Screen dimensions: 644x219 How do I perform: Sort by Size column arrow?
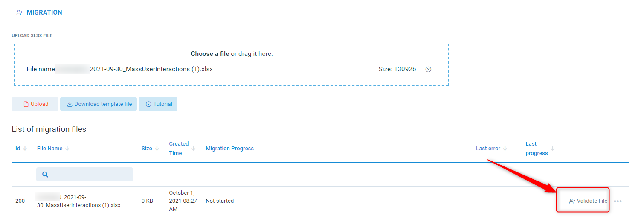point(157,149)
